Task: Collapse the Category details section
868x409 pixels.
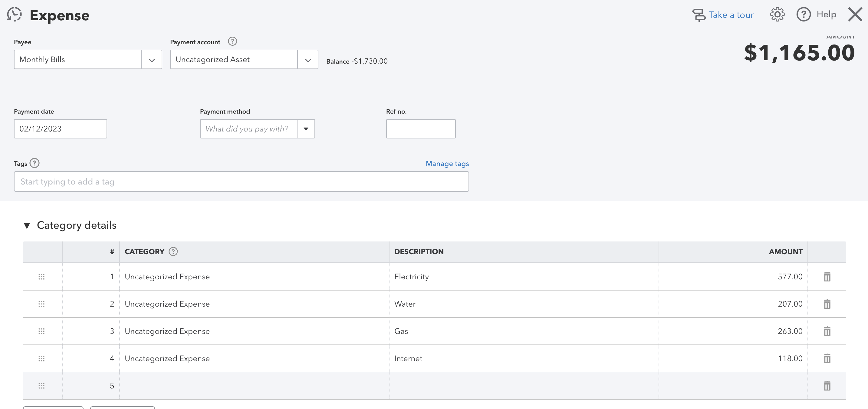Action: tap(27, 225)
